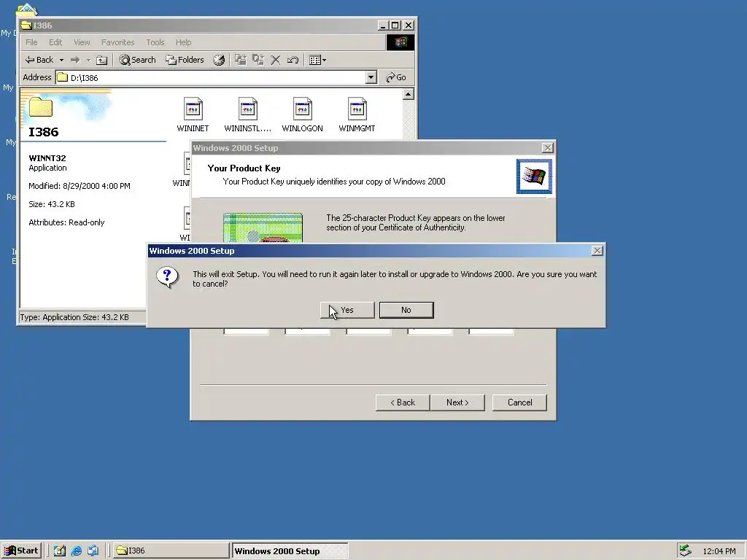Expand the Forward history dropdown arrow

[x=88, y=60]
